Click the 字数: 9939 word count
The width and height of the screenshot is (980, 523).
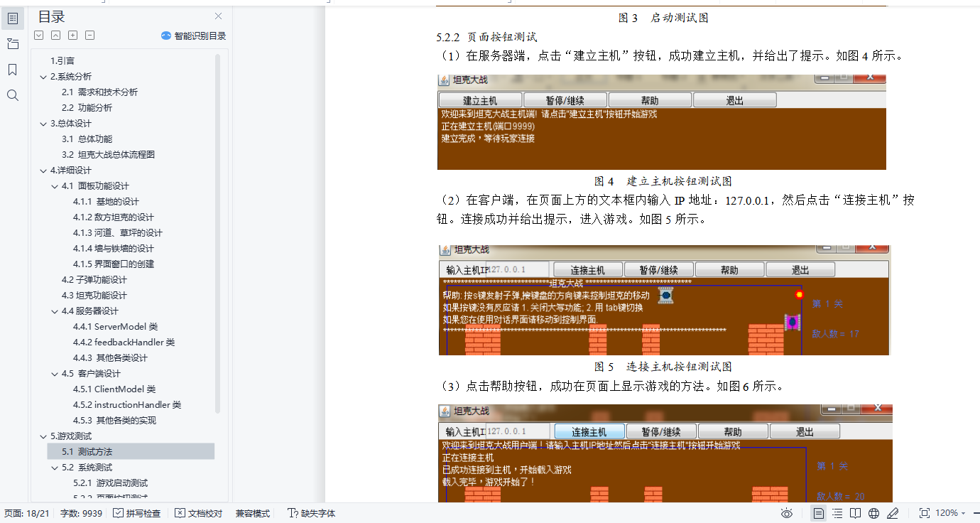click(81, 513)
